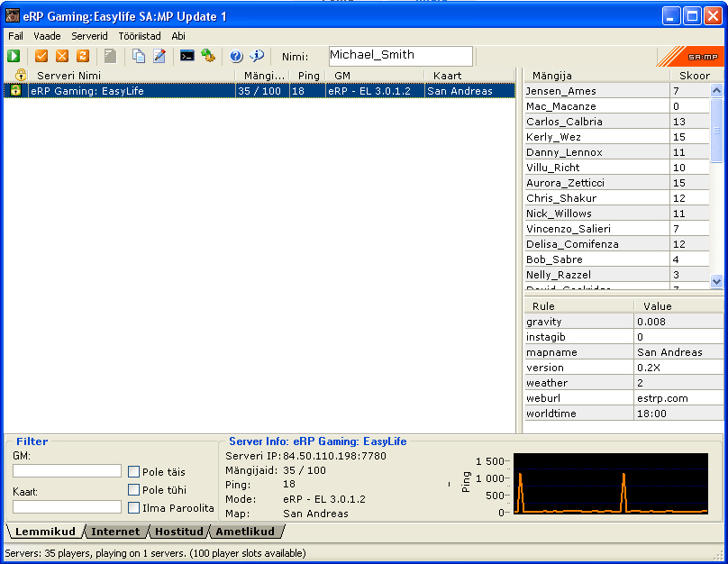Click the player list scroll down arrow
728x564 pixels.
click(x=716, y=281)
